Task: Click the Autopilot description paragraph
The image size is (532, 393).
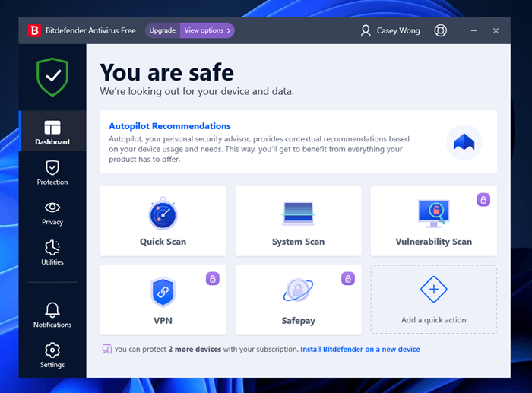Action: [x=259, y=149]
